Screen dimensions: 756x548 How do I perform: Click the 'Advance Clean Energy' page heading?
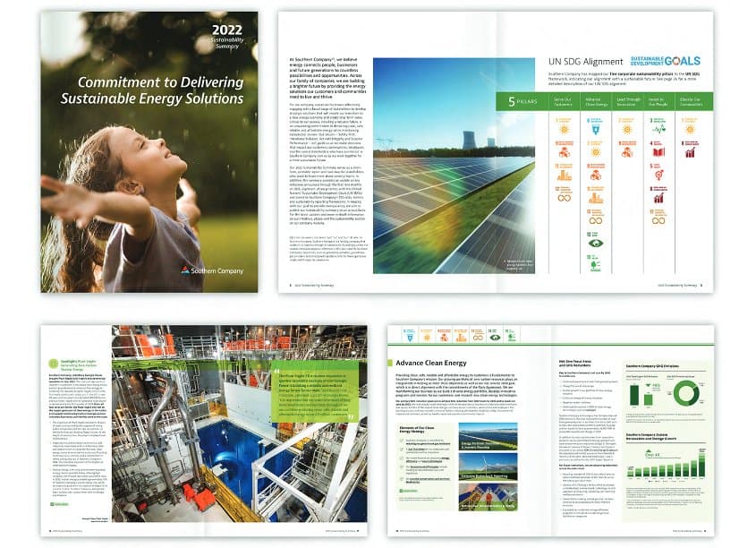(x=431, y=363)
